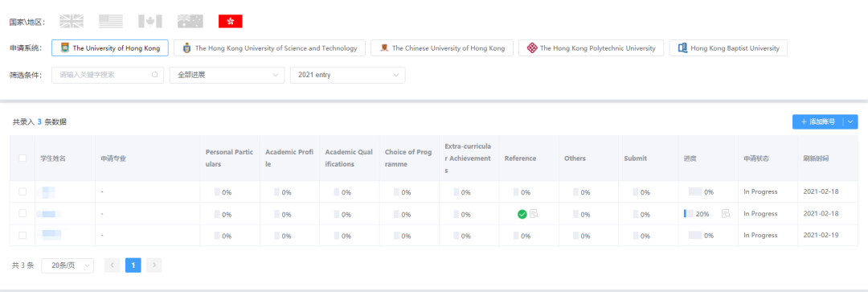Select the United Kingdom flag icon

point(72,22)
